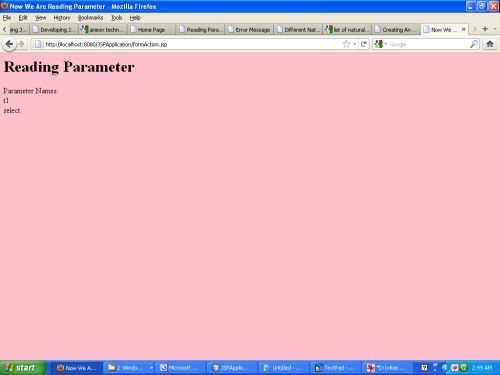Switch to the 'Creating An...' tab
The width and height of the screenshot is (500, 375).
[397, 30]
